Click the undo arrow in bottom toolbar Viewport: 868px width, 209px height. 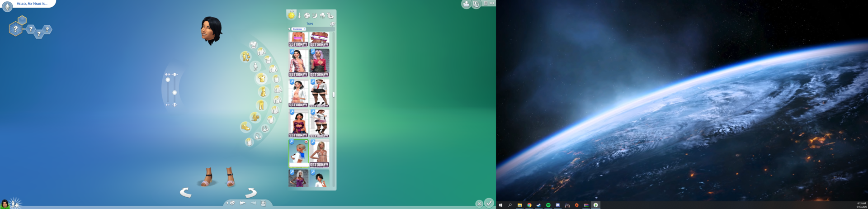243,203
